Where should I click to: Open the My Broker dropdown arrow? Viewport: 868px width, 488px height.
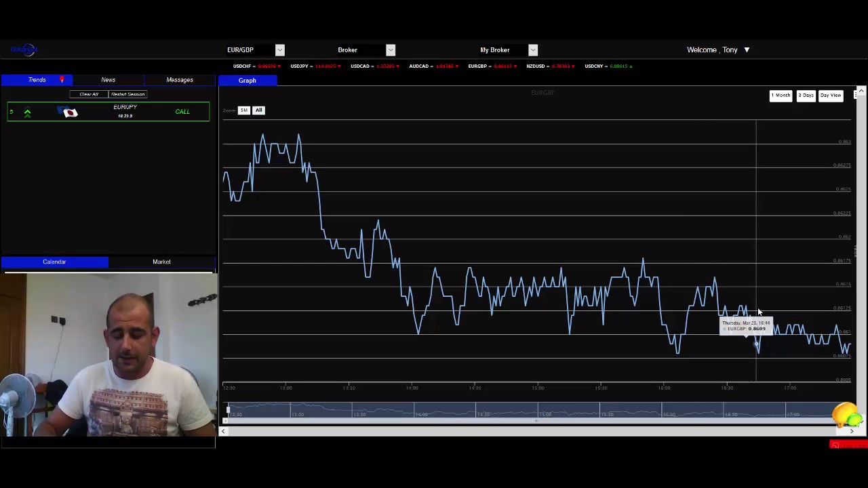coord(533,49)
